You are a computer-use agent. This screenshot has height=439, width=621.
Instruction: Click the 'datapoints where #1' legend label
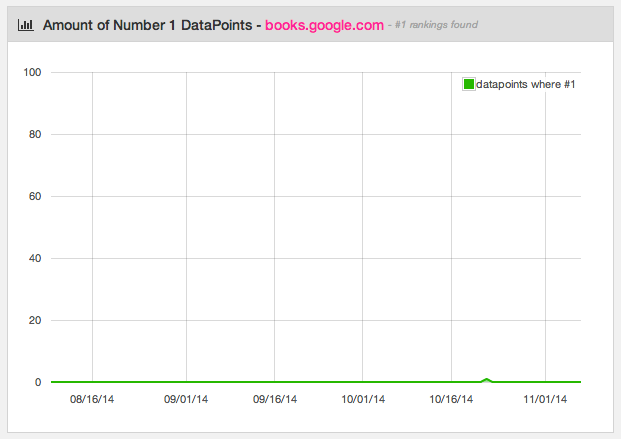(526, 84)
